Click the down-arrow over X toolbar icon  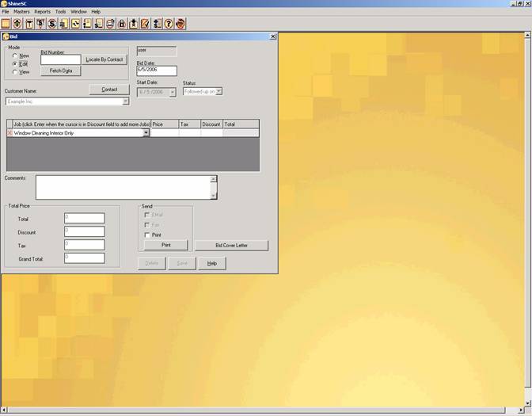[x=133, y=24]
